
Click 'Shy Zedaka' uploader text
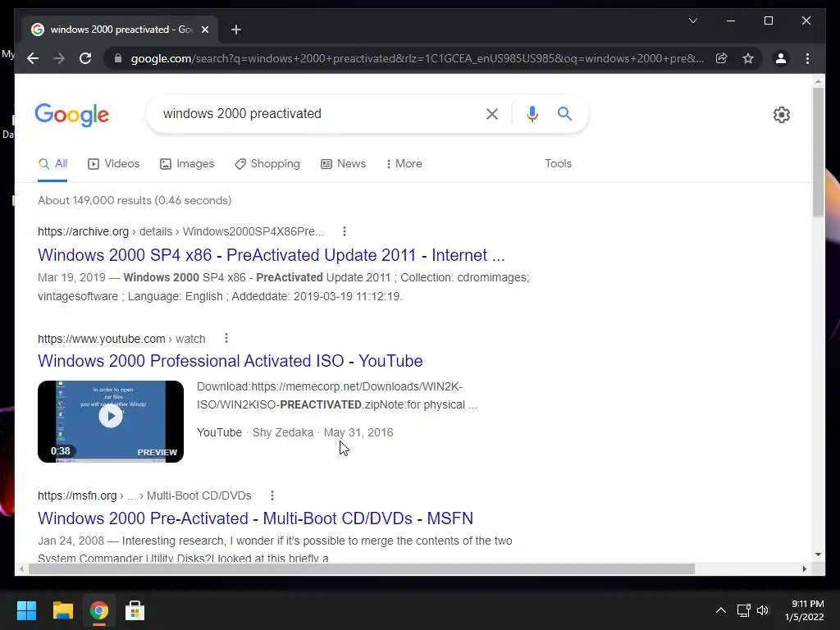[x=283, y=432]
